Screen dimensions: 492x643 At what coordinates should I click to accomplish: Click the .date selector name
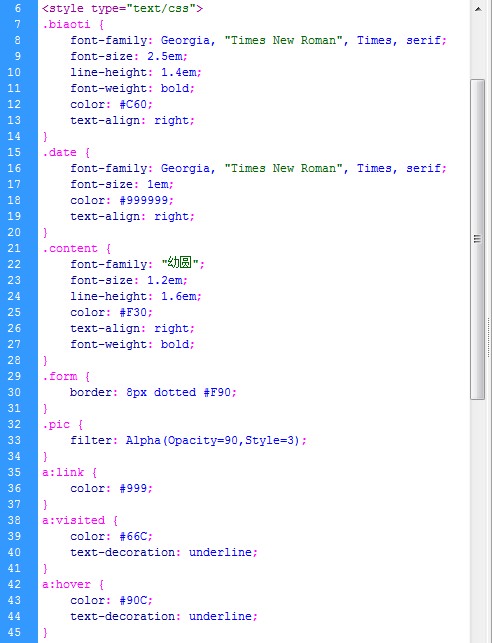(x=59, y=152)
